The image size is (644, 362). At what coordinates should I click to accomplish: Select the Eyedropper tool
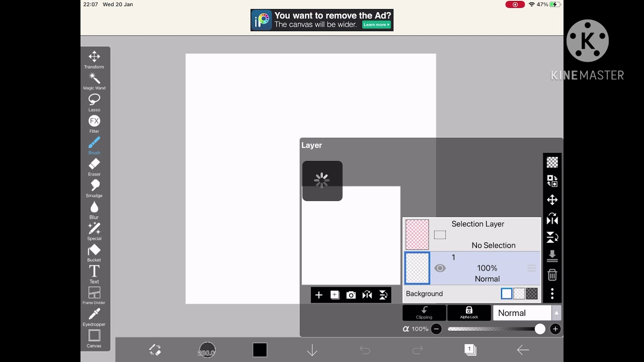94,318
